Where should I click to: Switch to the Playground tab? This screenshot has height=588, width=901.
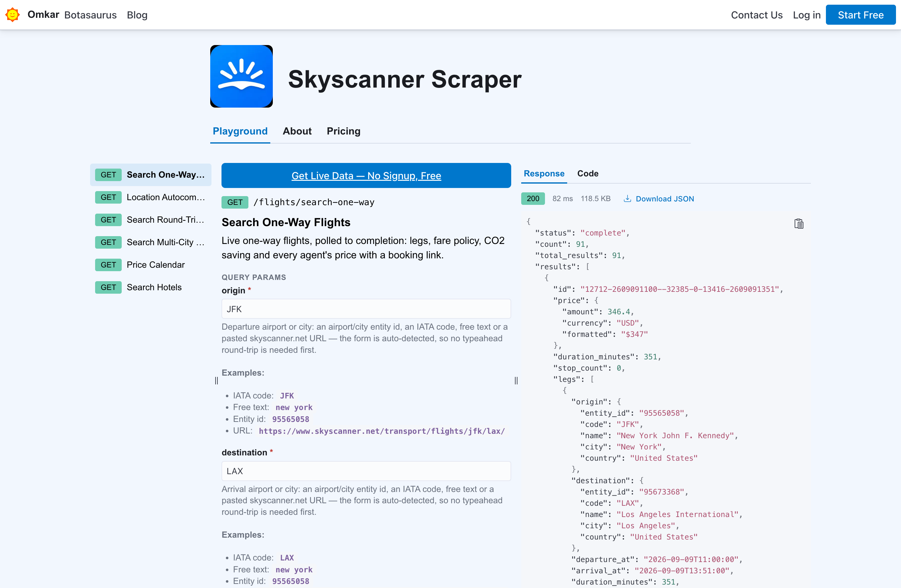pos(240,131)
